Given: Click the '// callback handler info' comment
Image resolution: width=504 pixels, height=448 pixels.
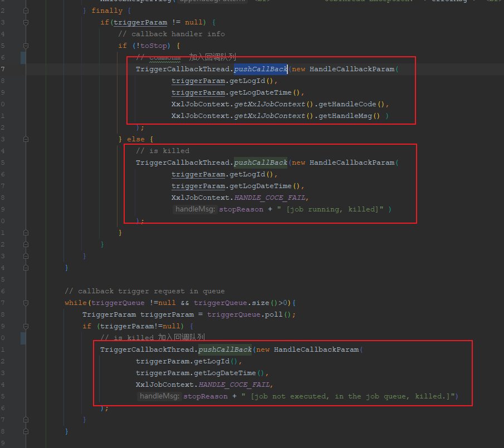Looking at the screenshot, I should pos(172,34).
